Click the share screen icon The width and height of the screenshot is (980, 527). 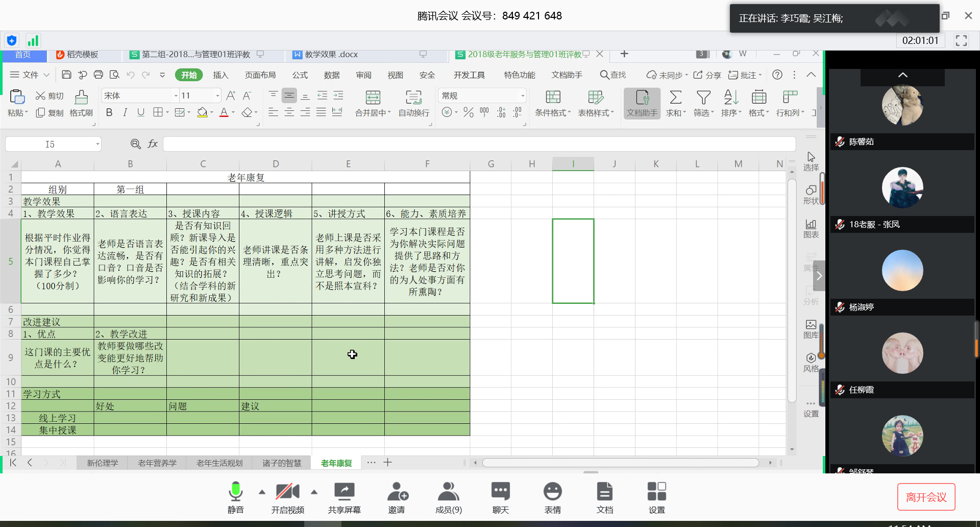point(344,492)
